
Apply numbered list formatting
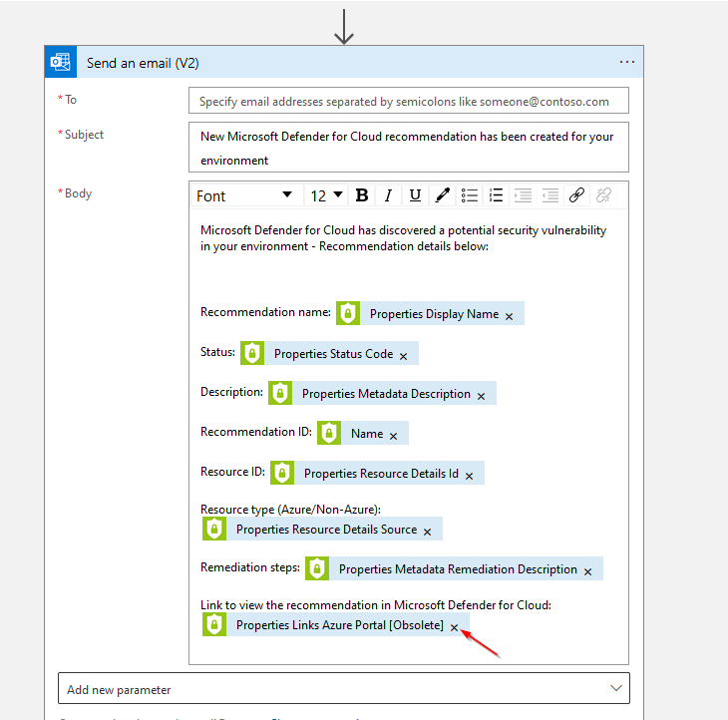496,195
